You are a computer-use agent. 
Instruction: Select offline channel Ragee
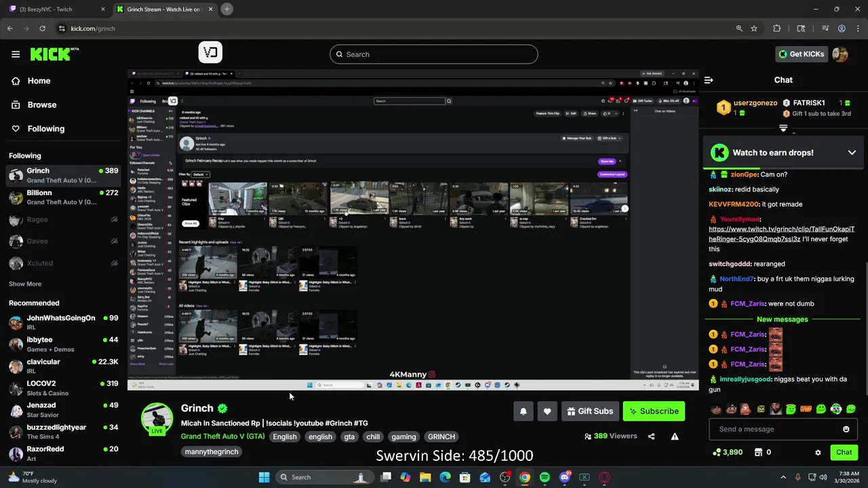point(63,220)
